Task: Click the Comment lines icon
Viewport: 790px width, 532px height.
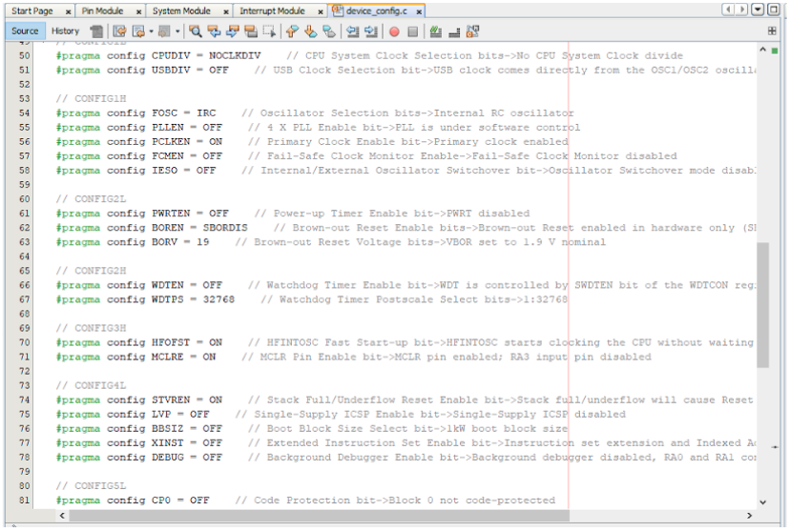Action: click(x=436, y=31)
